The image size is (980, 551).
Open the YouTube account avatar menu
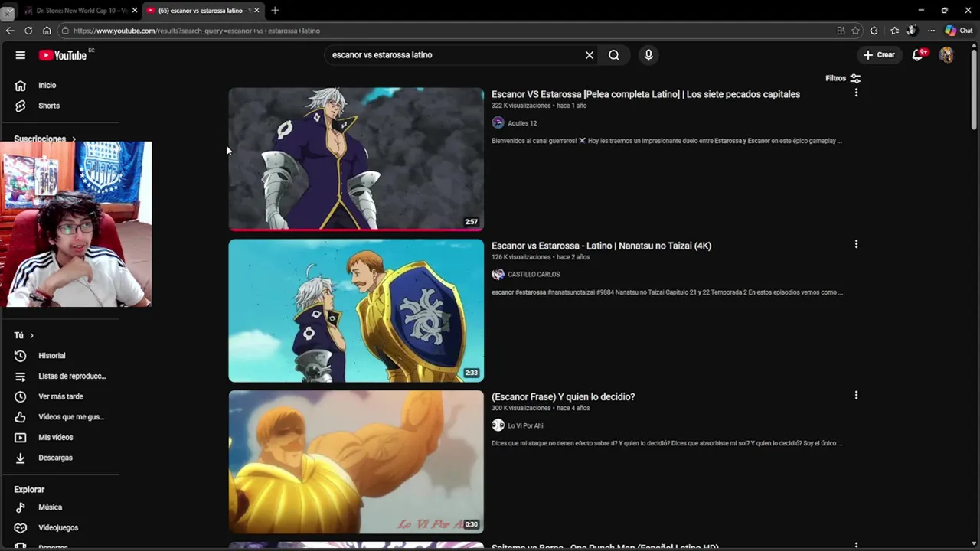(x=946, y=55)
